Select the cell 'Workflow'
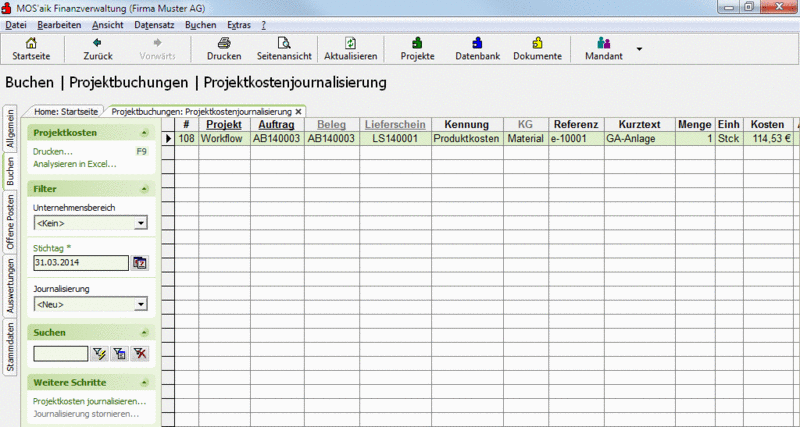The height and width of the screenshot is (427, 800). pyautogui.click(x=224, y=139)
